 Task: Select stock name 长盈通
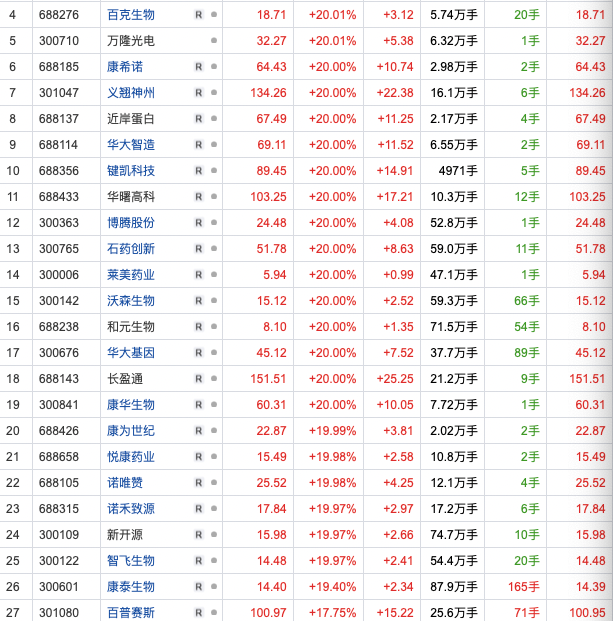click(x=125, y=379)
